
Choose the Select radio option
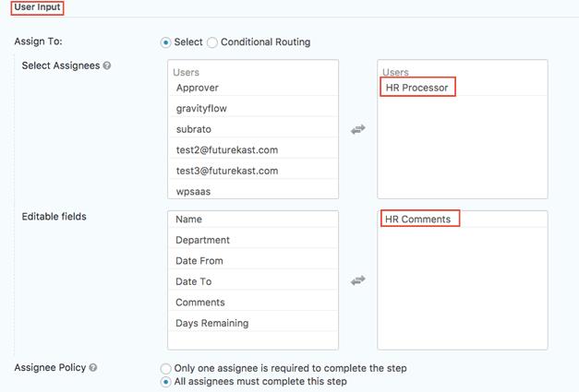tap(166, 42)
